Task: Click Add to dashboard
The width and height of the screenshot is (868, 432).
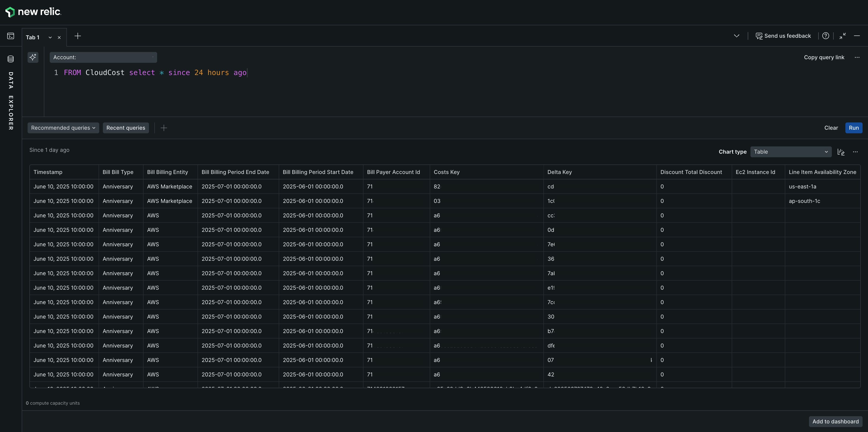Action: click(x=835, y=421)
